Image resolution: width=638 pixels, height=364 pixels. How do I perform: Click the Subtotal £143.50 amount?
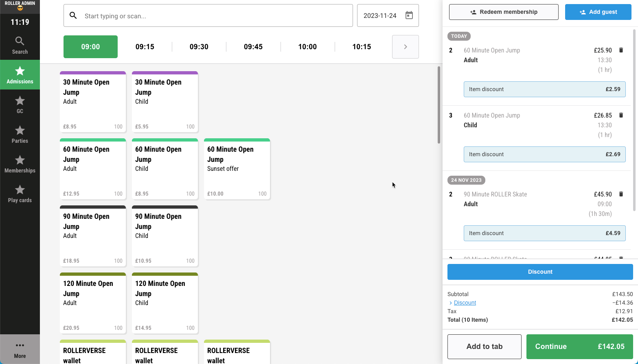point(623,294)
